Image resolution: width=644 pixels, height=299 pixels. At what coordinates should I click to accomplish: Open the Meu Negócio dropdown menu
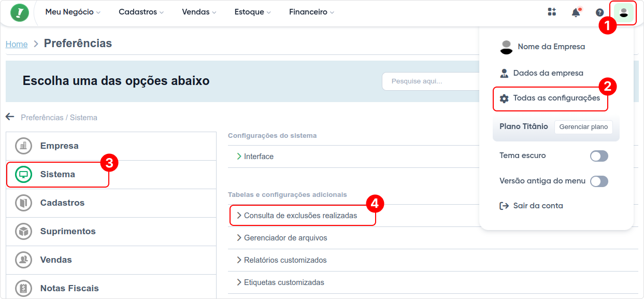point(73,12)
